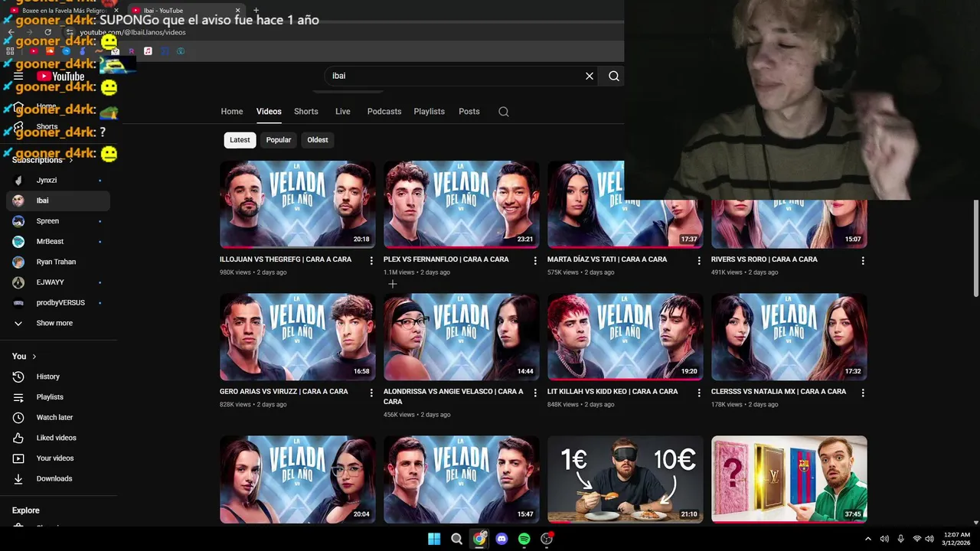Screen dimensions: 980x551
Task: Click the page's vertical scrollbar
Action: point(976,249)
